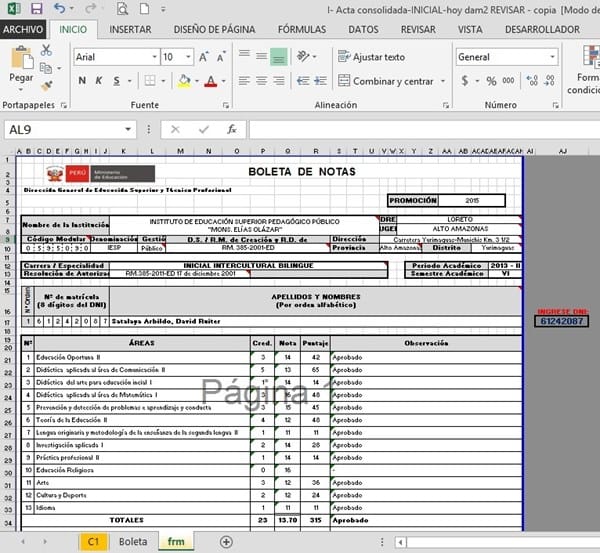The height and width of the screenshot is (553, 600).
Task: Open Combinar y centrar dropdown arrow
Action: coord(443,81)
